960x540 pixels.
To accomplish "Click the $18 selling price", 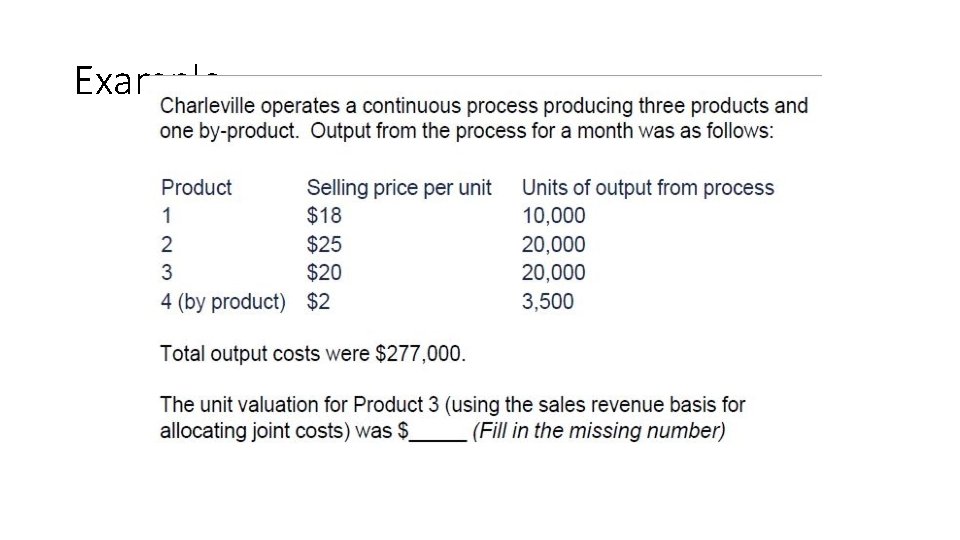I will 324,215.
